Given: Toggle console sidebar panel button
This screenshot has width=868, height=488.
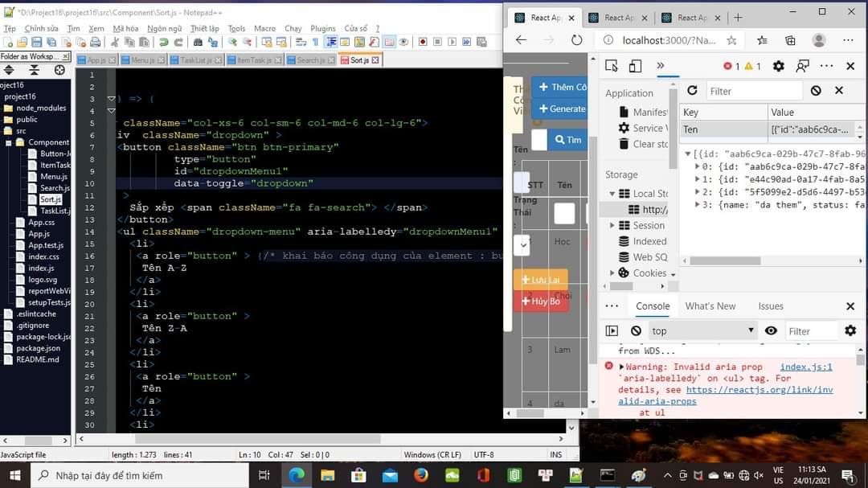Looking at the screenshot, I should tap(612, 330).
